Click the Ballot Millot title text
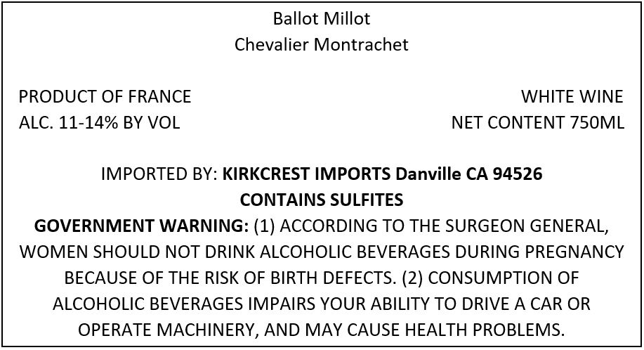Image resolution: width=644 pixels, height=350 pixels. 322,18
